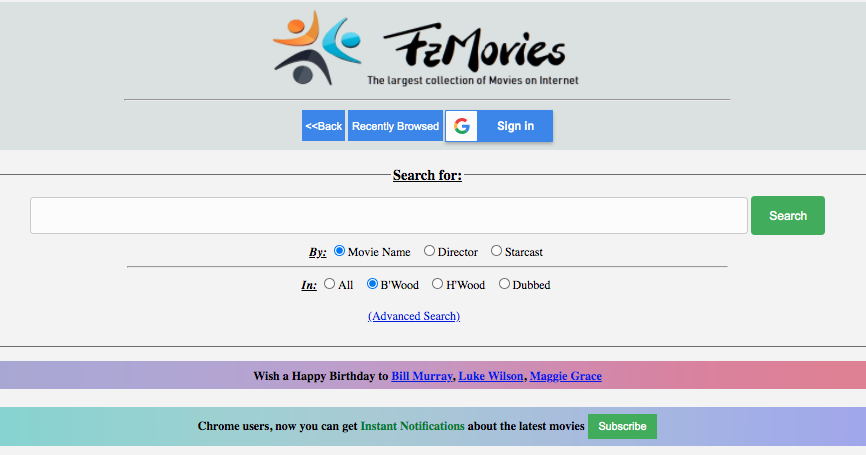Screen dimensions: 866x455
Task: Click the 'Instant Notifications' green text
Action: (412, 426)
